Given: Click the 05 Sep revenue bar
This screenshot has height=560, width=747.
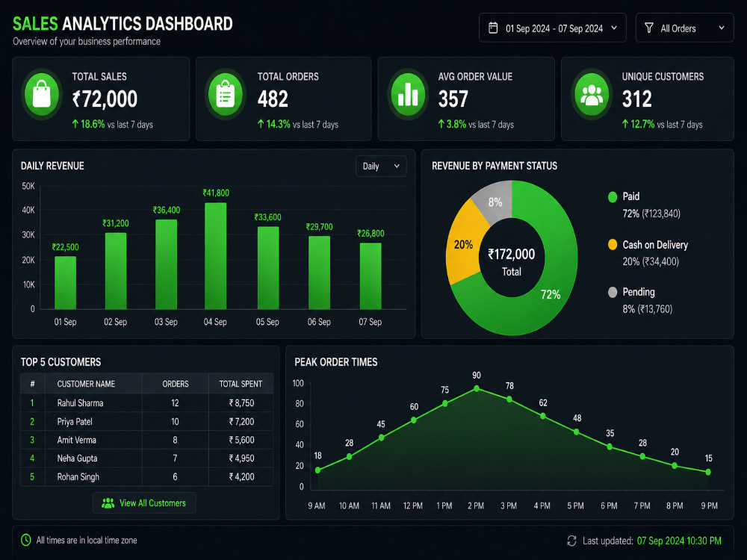Looking at the screenshot, I should coord(268,268).
